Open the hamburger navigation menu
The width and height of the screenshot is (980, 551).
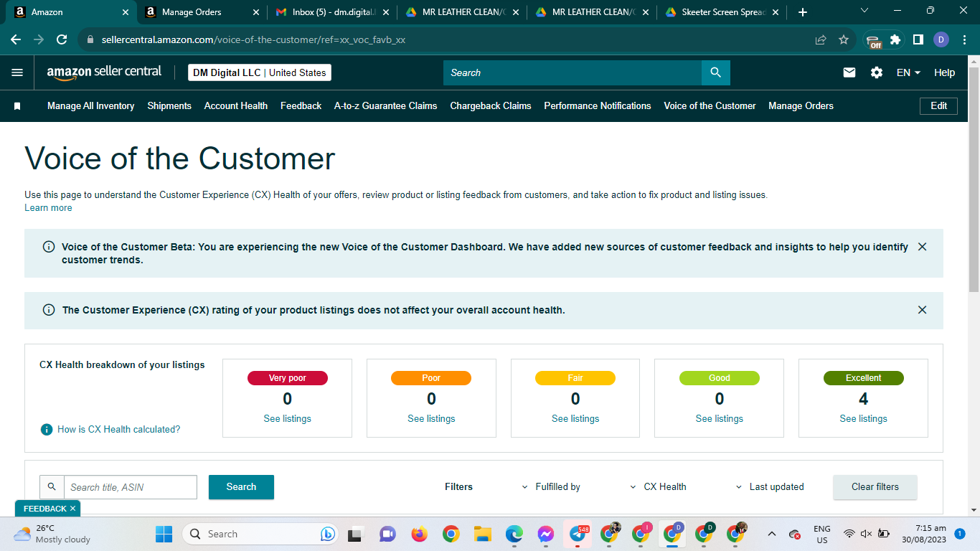17,72
